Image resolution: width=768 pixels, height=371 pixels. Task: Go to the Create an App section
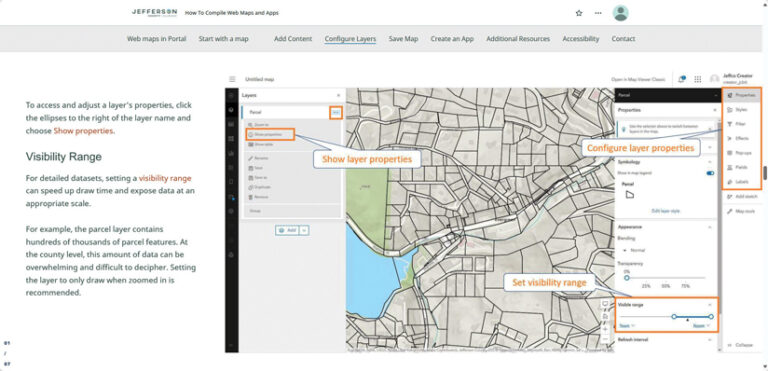tap(452, 39)
